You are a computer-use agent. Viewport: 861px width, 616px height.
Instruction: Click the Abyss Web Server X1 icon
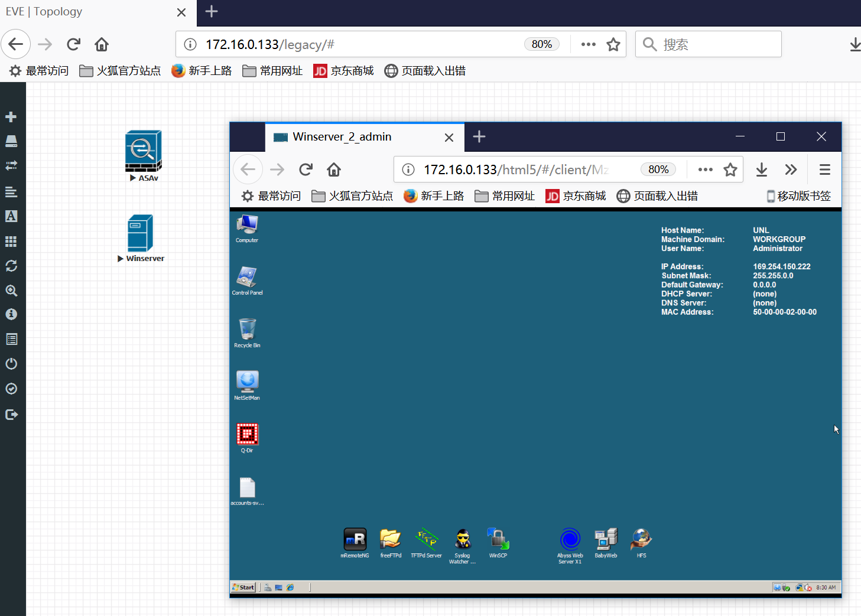[570, 539]
